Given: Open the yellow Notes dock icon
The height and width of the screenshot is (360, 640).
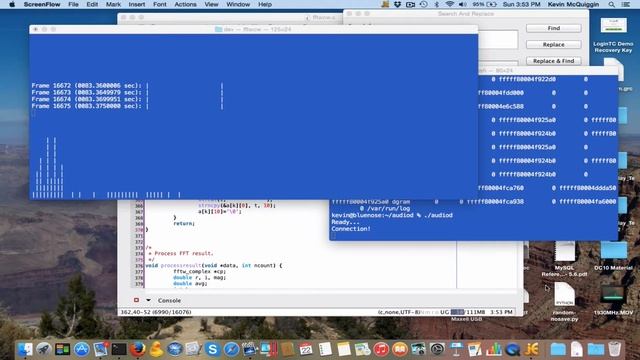Looking at the screenshot, I should (x=344, y=349).
